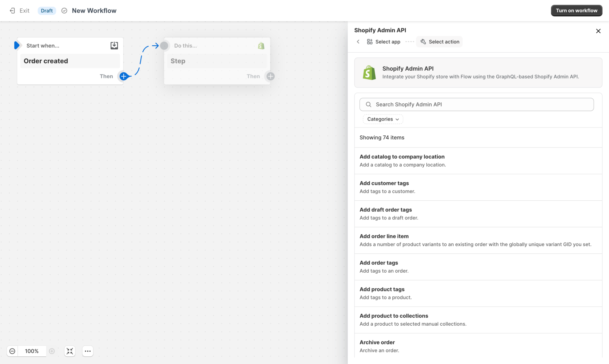
Task: Open the Categories dropdown
Action: coord(383,119)
